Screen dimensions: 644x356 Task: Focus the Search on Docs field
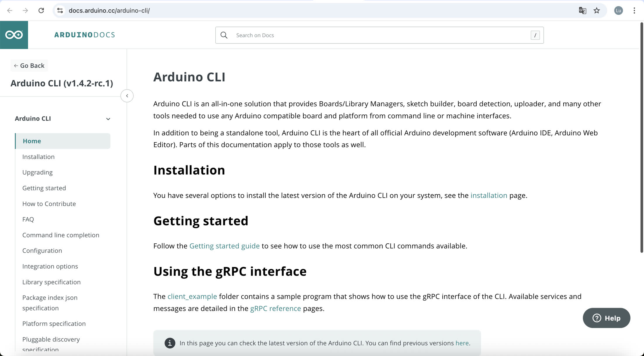(379, 35)
